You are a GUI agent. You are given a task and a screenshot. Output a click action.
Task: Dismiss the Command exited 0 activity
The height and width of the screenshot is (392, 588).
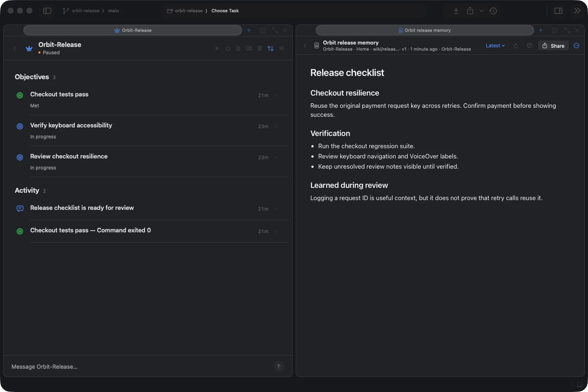point(276,232)
